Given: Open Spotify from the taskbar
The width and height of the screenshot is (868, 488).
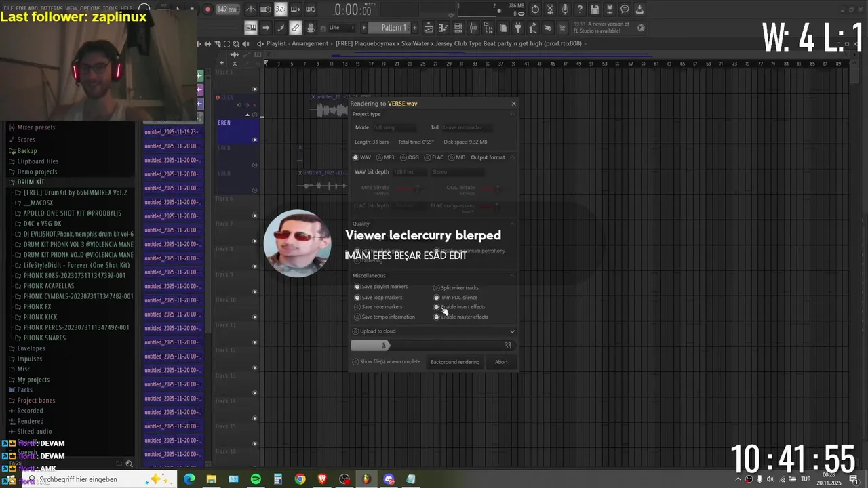Looking at the screenshot, I should pos(256,479).
